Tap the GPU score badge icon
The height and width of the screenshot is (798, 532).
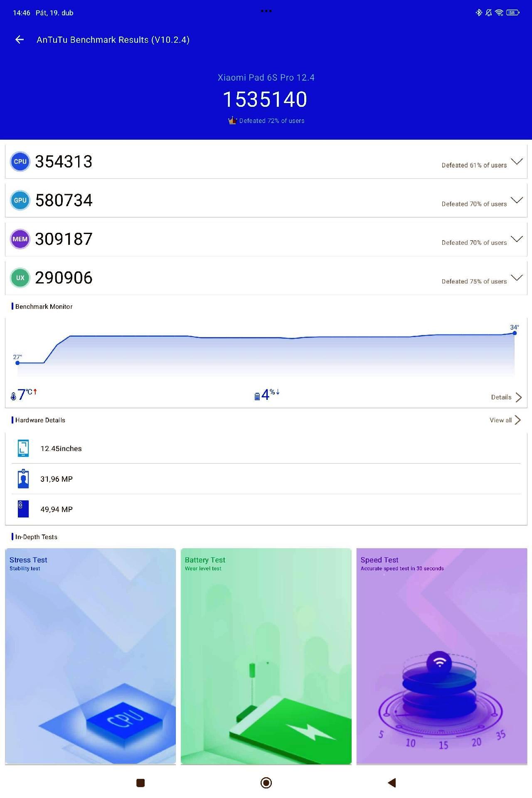(x=20, y=200)
